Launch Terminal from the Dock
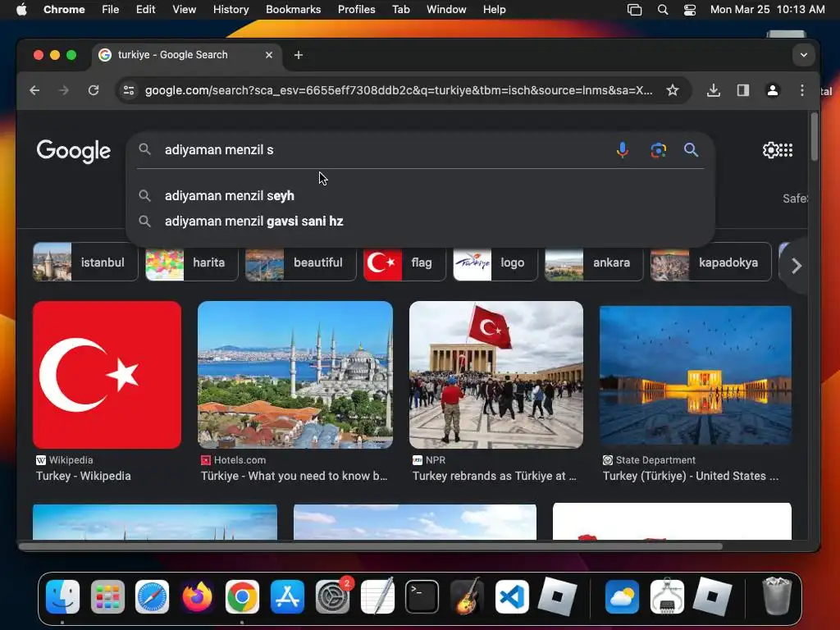Viewport: 840px width, 630px height. click(x=422, y=596)
